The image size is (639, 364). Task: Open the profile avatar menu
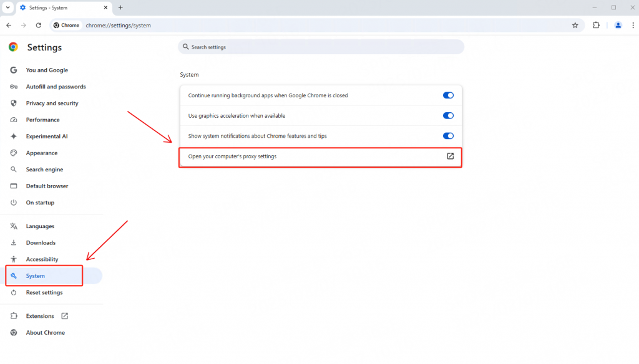pos(618,26)
